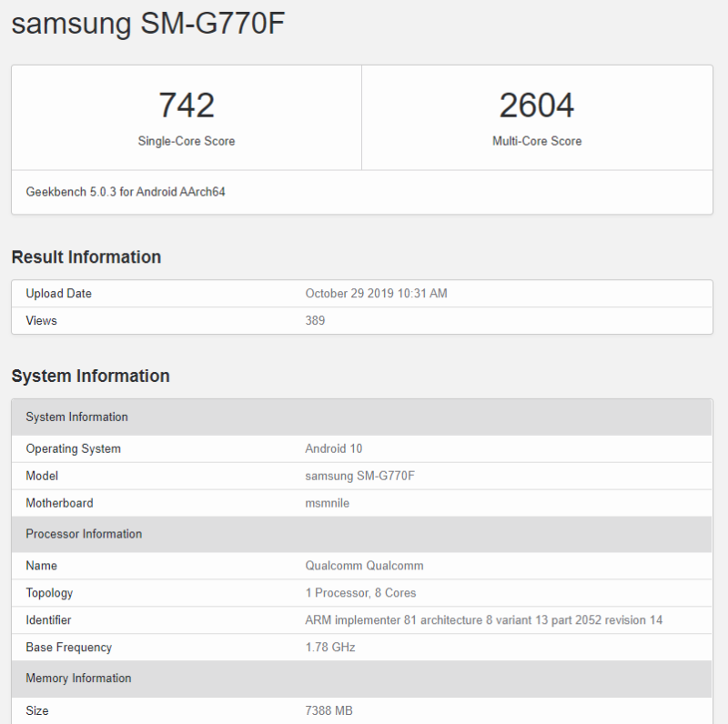Click the bold System Information section heading

pos(90,377)
